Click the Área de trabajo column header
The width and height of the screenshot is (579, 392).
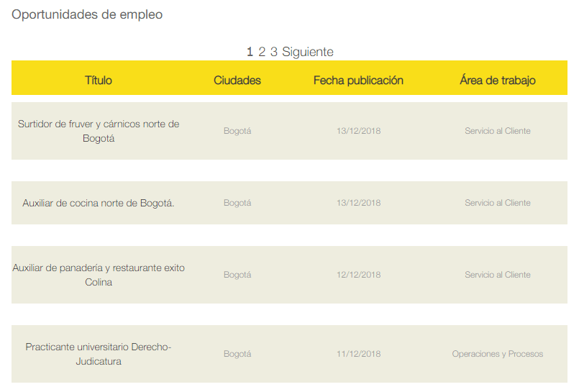[498, 80]
